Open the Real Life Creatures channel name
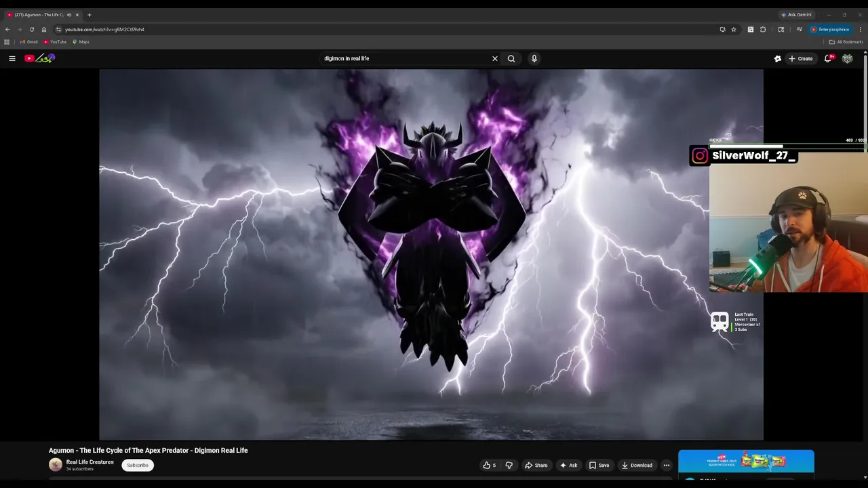Image resolution: width=868 pixels, height=488 pixels. coord(90,462)
